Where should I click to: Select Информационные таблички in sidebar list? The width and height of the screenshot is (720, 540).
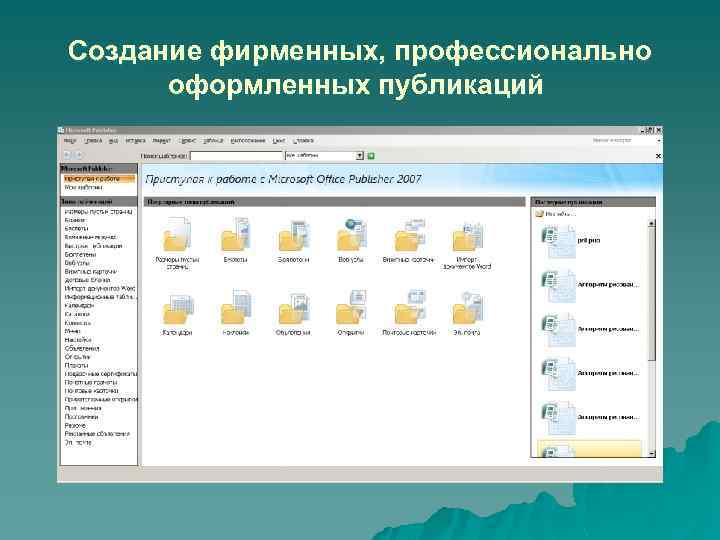tap(100, 297)
